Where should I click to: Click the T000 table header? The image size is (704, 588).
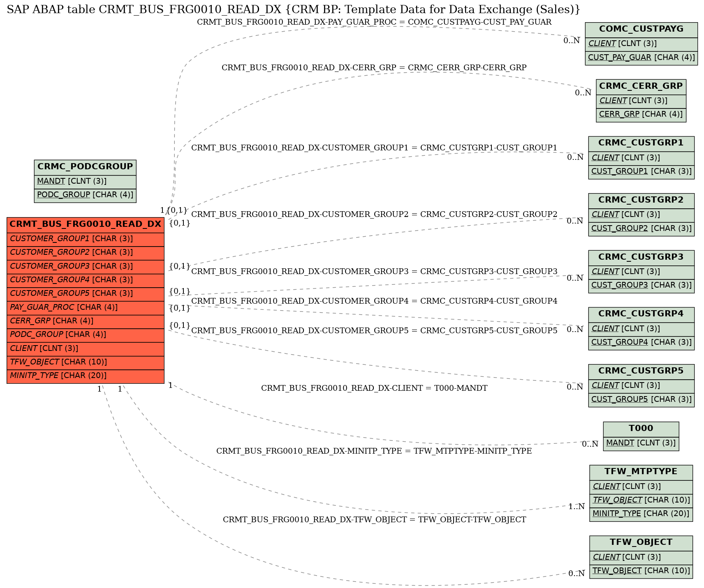(641, 429)
